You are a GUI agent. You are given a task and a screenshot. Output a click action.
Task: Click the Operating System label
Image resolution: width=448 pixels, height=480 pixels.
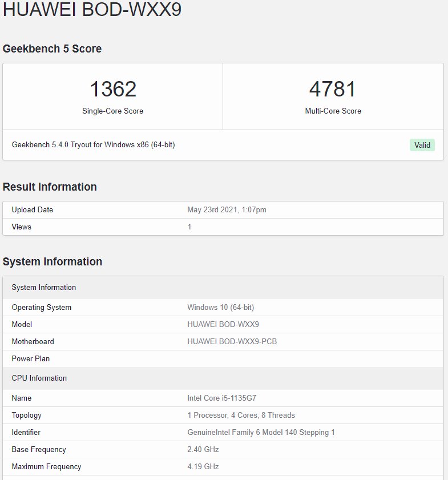tap(42, 307)
